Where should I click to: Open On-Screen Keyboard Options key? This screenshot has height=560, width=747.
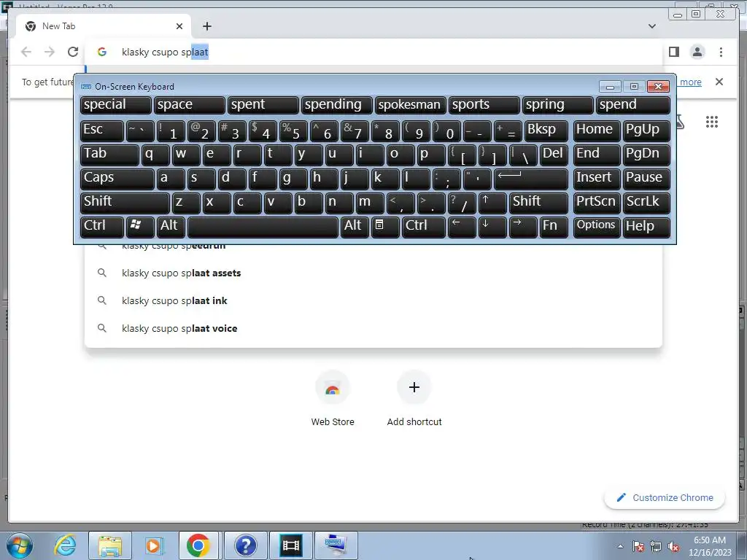597,227
